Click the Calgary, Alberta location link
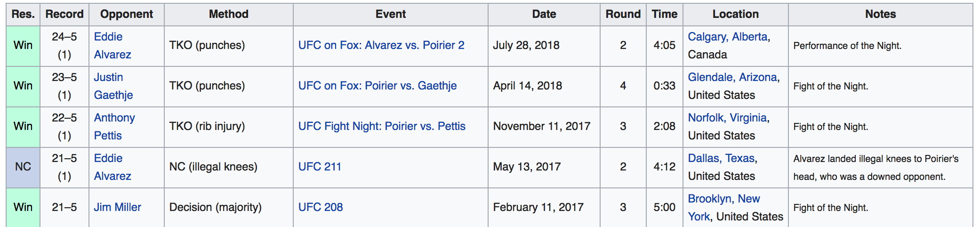Viewport: 980px width, 227px height. [728, 37]
